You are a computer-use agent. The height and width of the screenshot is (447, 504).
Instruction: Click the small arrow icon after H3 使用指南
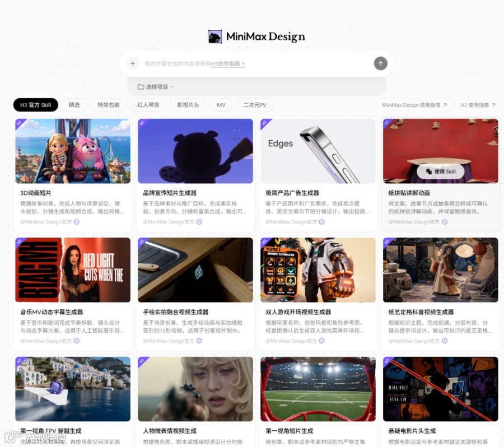click(494, 105)
